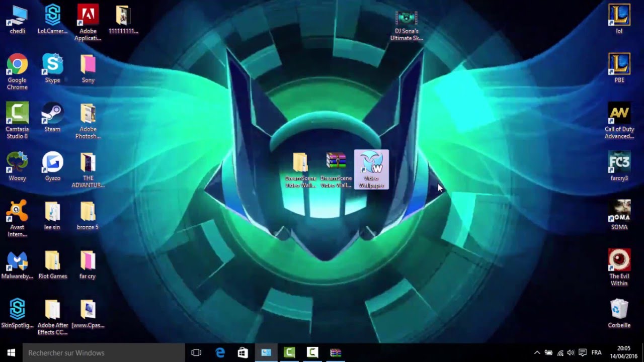
Task: Launch Microsoft Edge from taskbar
Action: click(220, 353)
